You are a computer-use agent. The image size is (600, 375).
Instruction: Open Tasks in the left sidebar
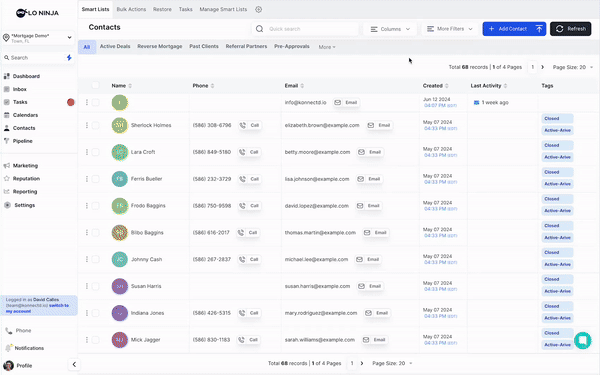[16, 102]
